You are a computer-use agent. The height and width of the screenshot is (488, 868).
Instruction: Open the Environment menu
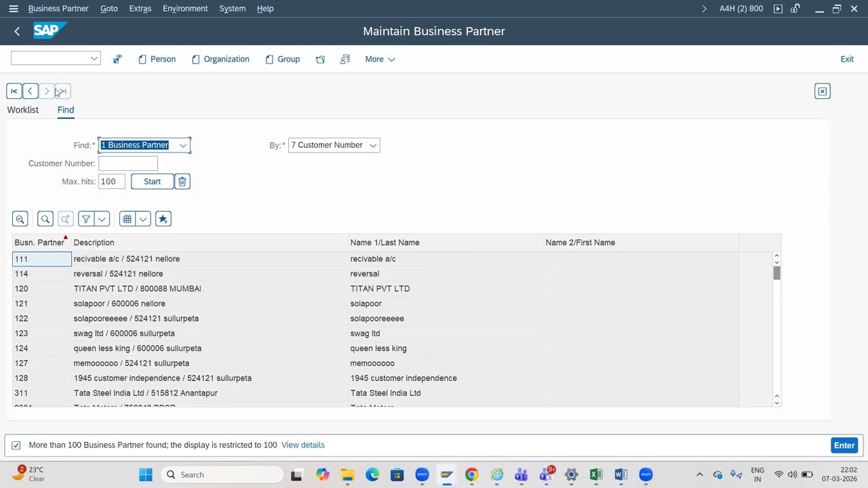(x=185, y=9)
